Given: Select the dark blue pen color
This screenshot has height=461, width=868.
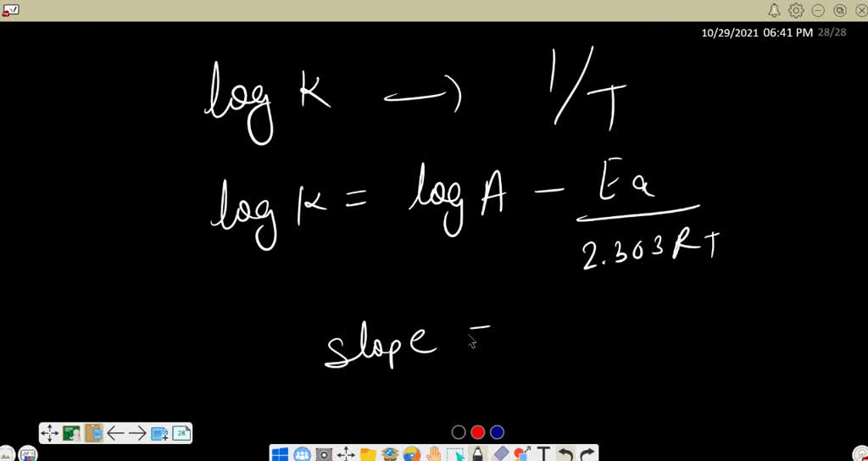Looking at the screenshot, I should (497, 432).
